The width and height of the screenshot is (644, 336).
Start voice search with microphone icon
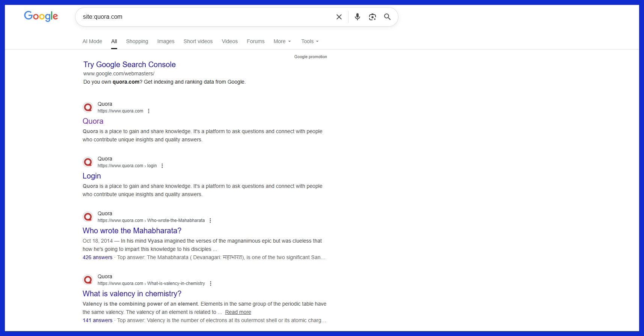coord(357,17)
